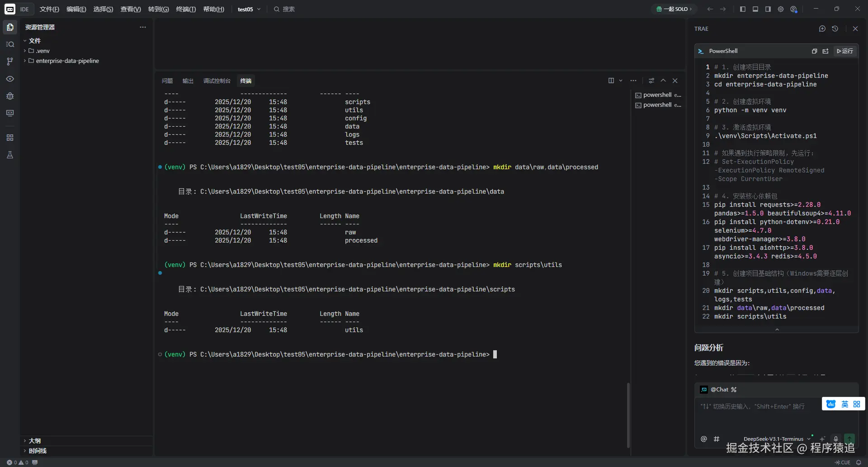Open the AI eye view in activity bar

(10, 79)
